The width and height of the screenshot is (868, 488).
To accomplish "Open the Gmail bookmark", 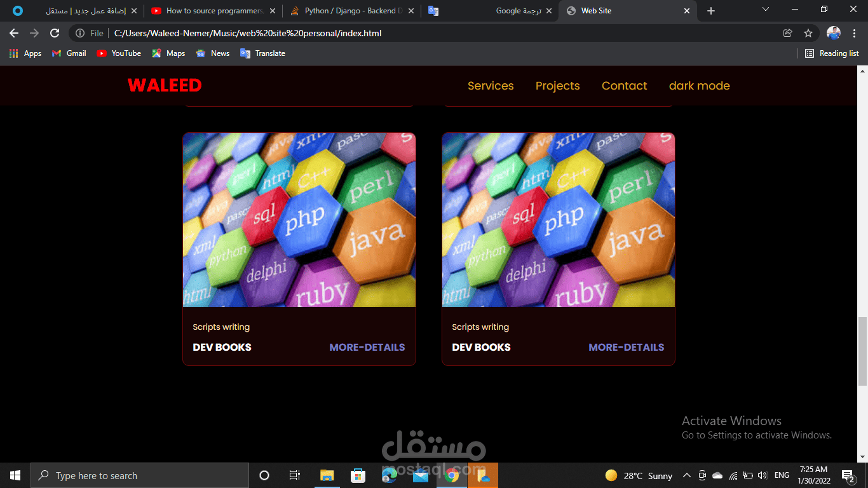I will click(69, 53).
